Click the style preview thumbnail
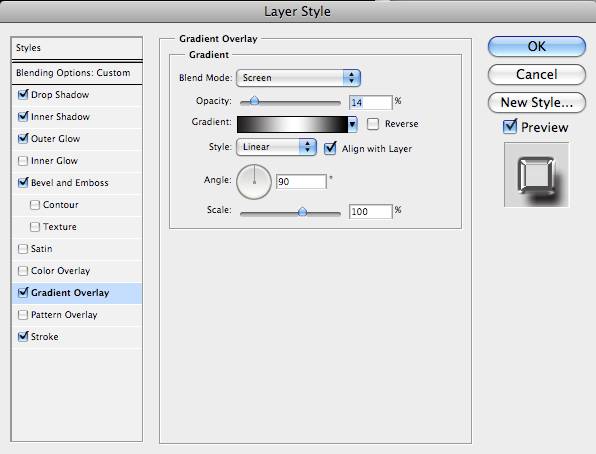Viewport: 596px width, 454px height. click(536, 175)
